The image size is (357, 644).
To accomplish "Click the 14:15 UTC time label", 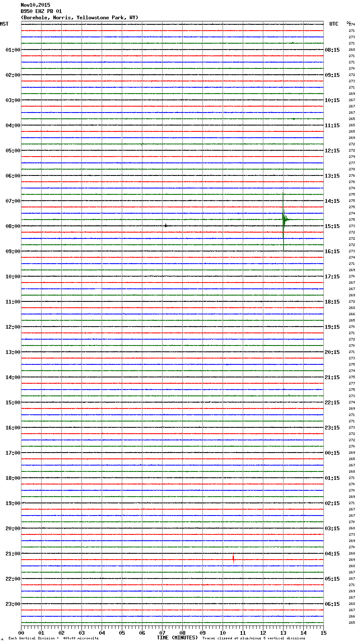I will click(332, 201).
